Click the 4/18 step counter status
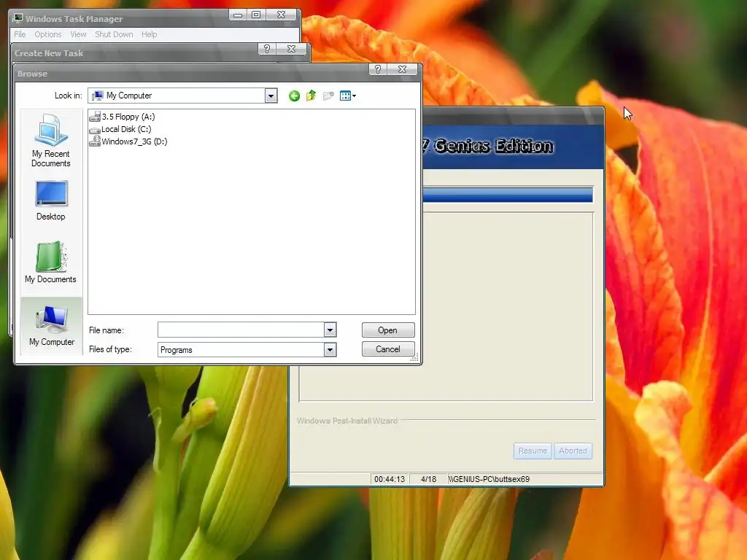747x560 pixels. pos(428,479)
